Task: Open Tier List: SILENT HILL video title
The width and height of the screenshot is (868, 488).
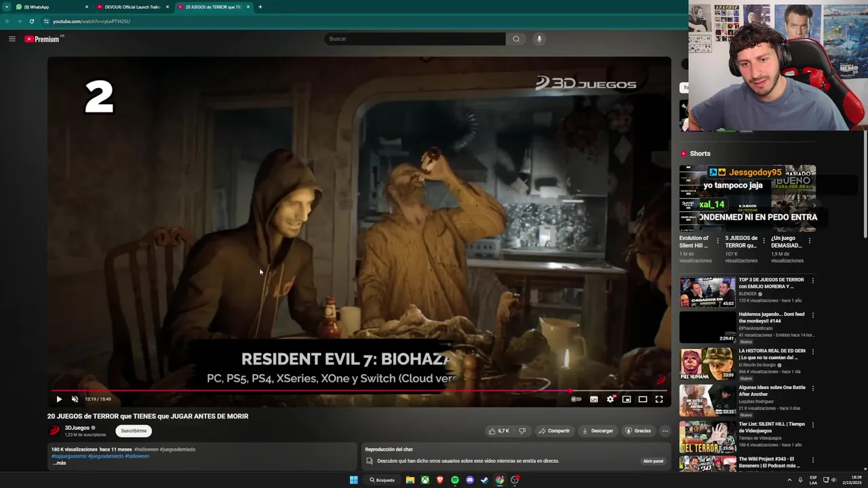Action: 772,427
